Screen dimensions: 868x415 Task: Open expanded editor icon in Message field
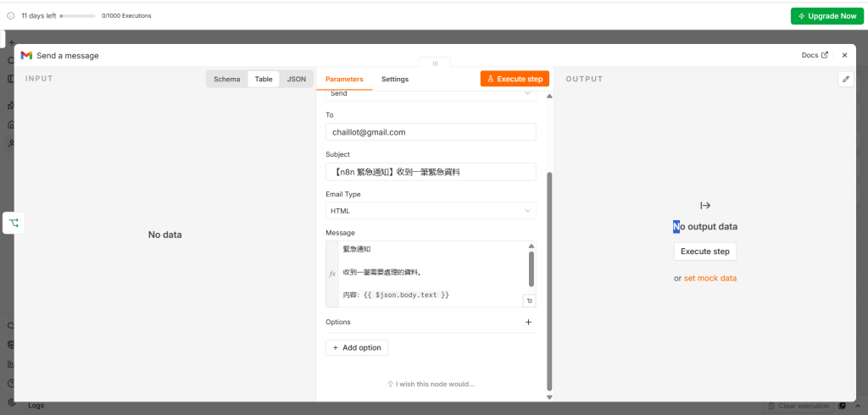tap(530, 301)
